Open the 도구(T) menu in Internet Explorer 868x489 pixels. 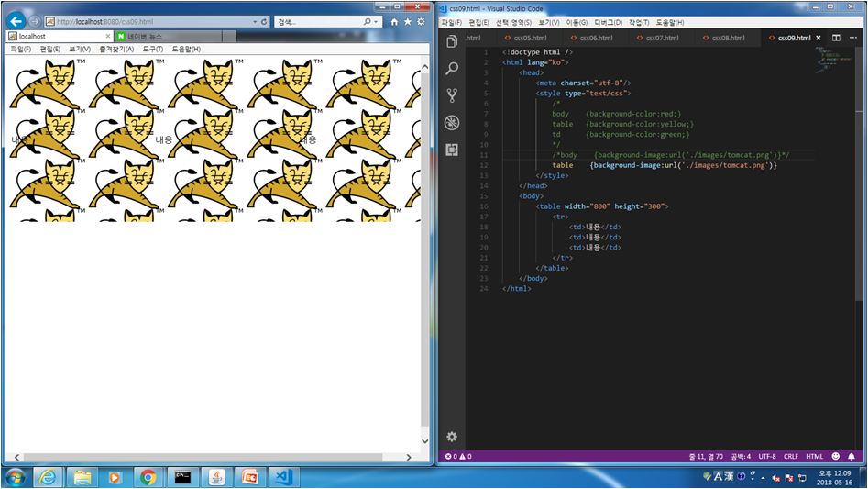click(x=153, y=49)
